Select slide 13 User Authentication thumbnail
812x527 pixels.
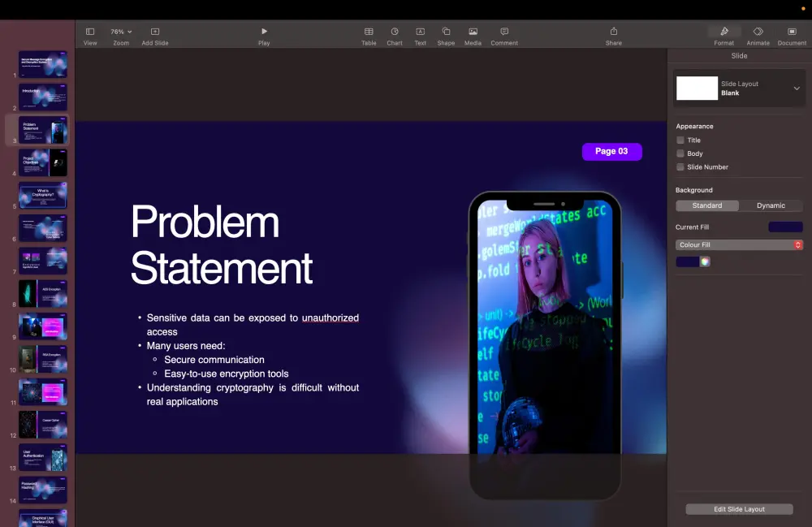[x=43, y=457]
